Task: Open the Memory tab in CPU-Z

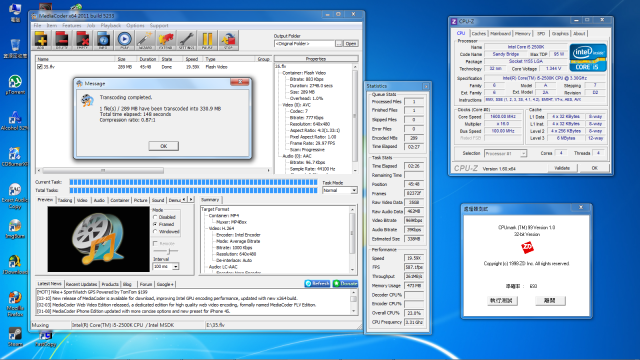Action: point(522,33)
